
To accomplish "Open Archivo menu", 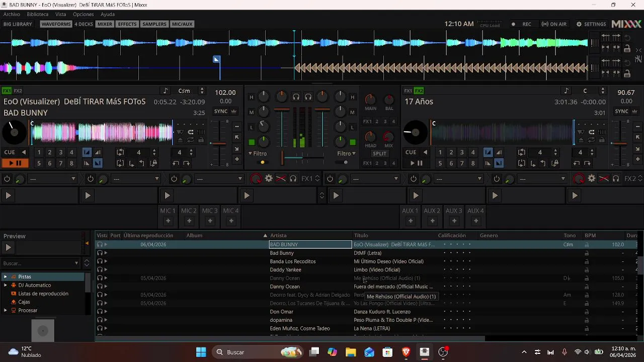I will [12, 15].
